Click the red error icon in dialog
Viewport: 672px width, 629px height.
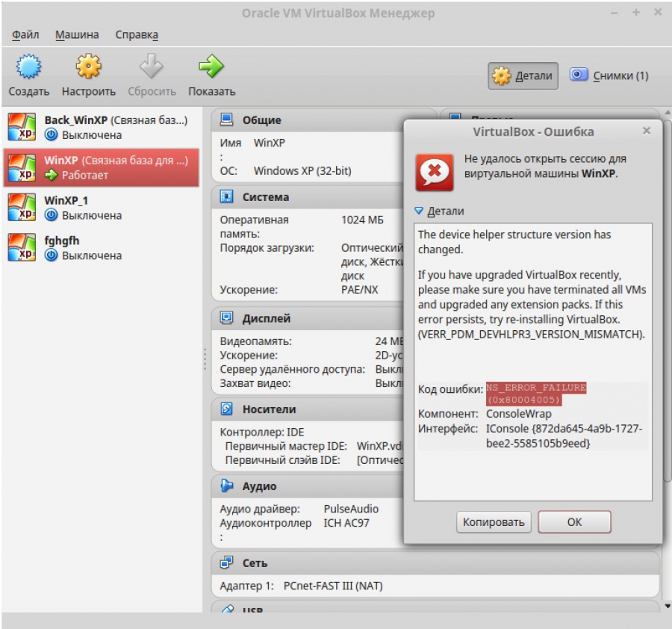(x=435, y=173)
